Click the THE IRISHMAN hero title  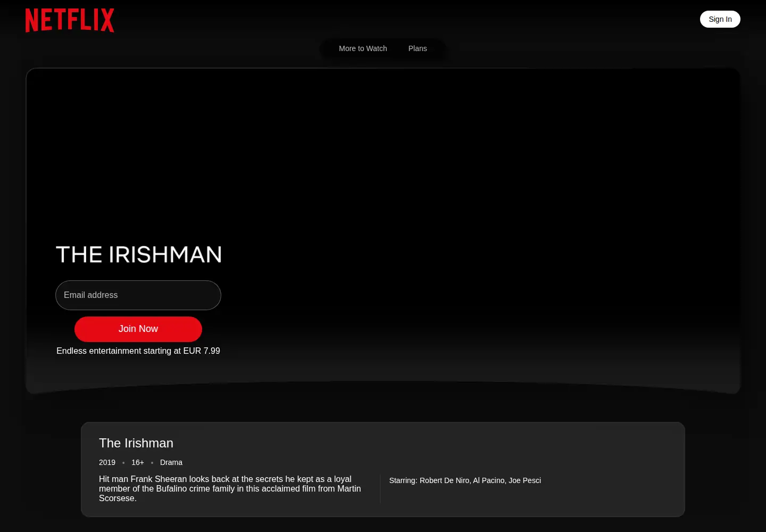pyautogui.click(x=139, y=255)
